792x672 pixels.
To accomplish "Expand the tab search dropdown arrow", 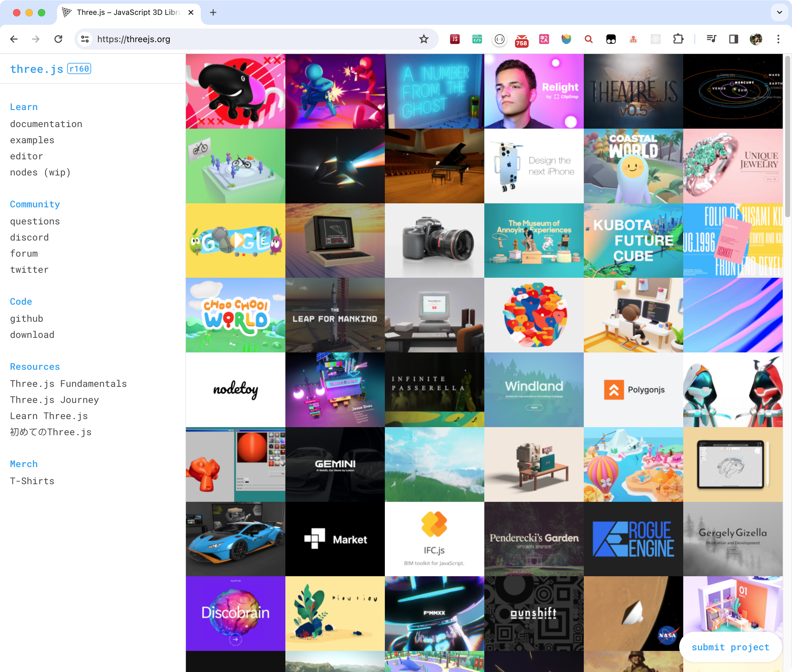I will [779, 12].
